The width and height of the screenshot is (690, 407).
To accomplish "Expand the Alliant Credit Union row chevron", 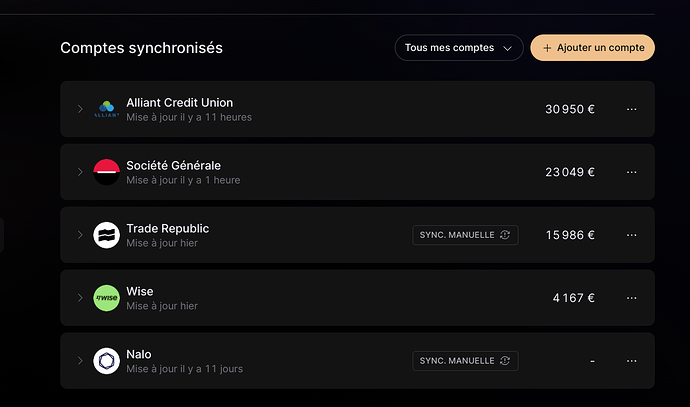I will tap(80, 109).
